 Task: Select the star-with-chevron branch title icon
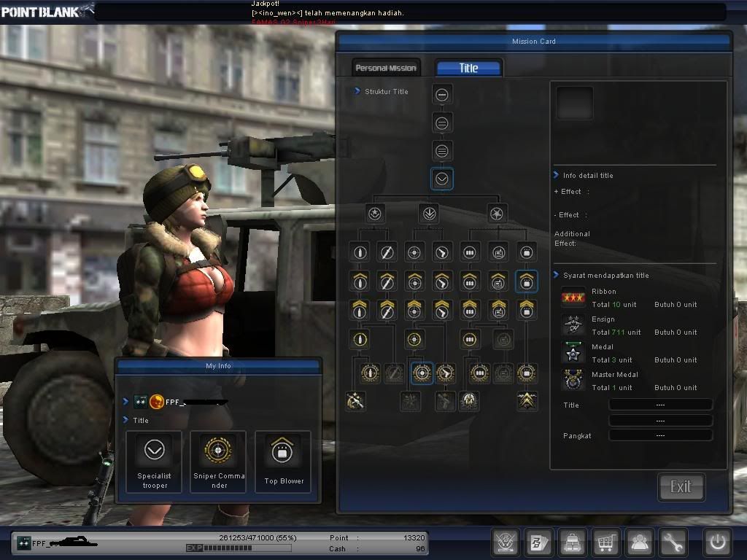pos(375,214)
